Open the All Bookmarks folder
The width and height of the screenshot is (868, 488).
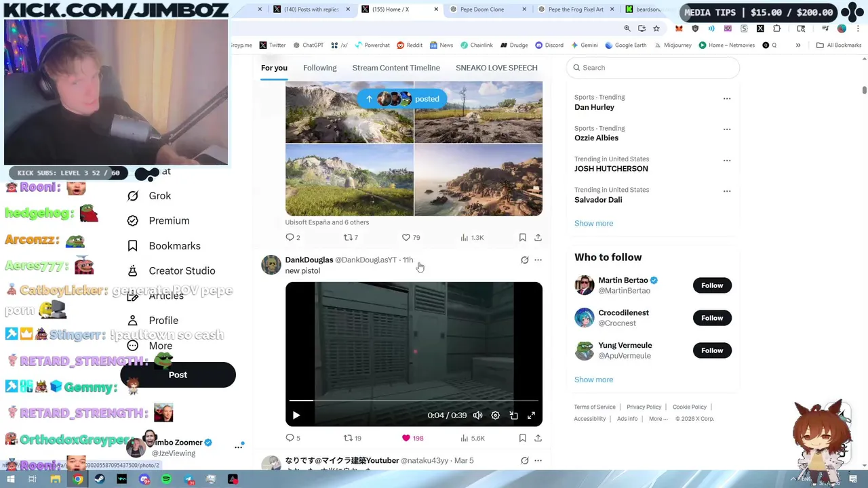click(x=839, y=45)
